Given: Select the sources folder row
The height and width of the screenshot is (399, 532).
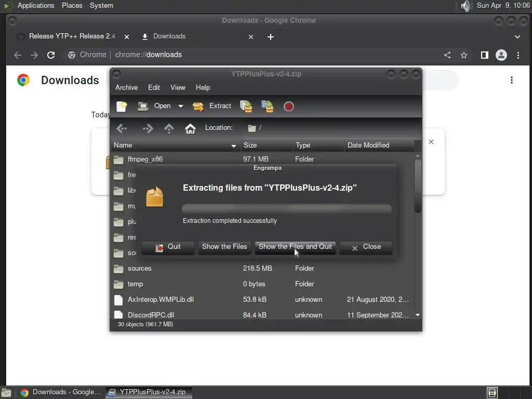Looking at the screenshot, I should 262,269.
